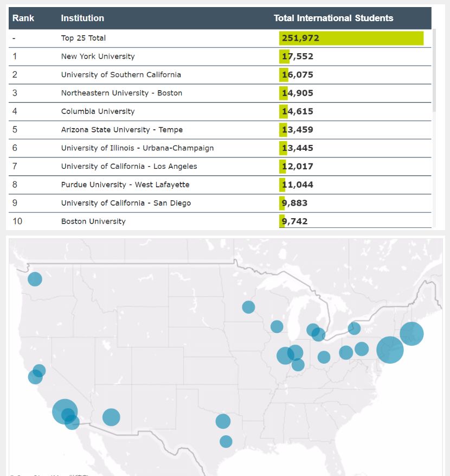
Task: Select Columbia University in the list
Action: click(98, 111)
